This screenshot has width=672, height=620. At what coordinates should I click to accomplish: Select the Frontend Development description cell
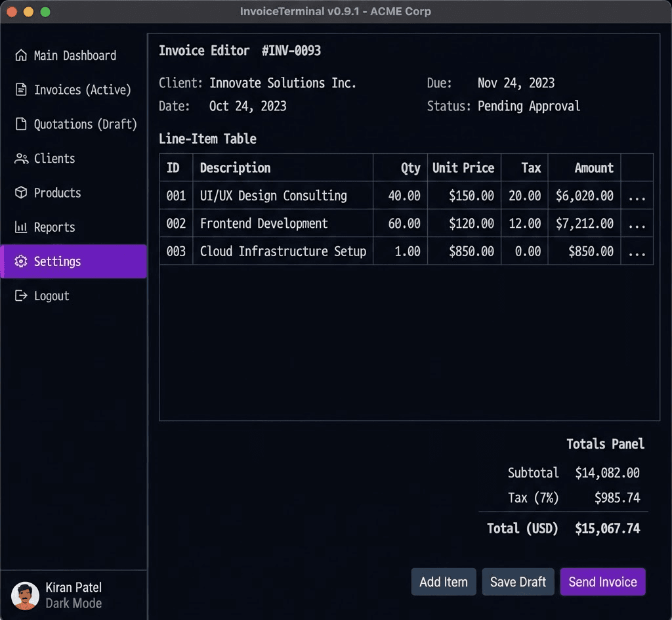[283, 223]
